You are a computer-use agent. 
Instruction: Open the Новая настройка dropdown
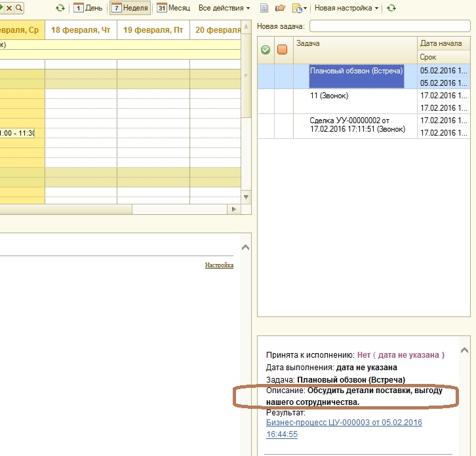[x=346, y=8]
